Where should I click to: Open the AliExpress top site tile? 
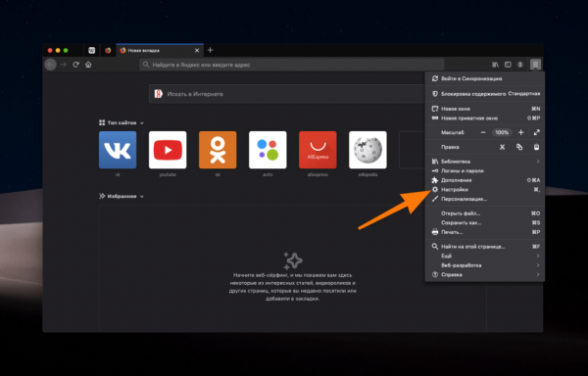[318, 150]
